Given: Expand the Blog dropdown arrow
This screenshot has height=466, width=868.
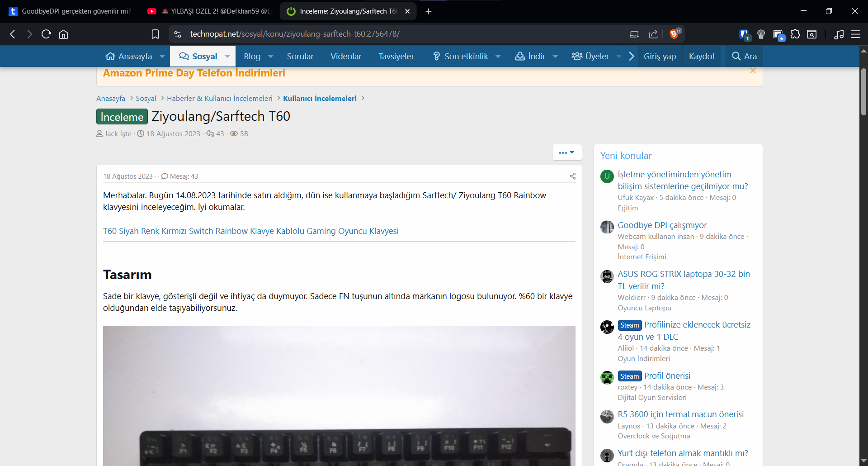Looking at the screenshot, I should point(271,56).
